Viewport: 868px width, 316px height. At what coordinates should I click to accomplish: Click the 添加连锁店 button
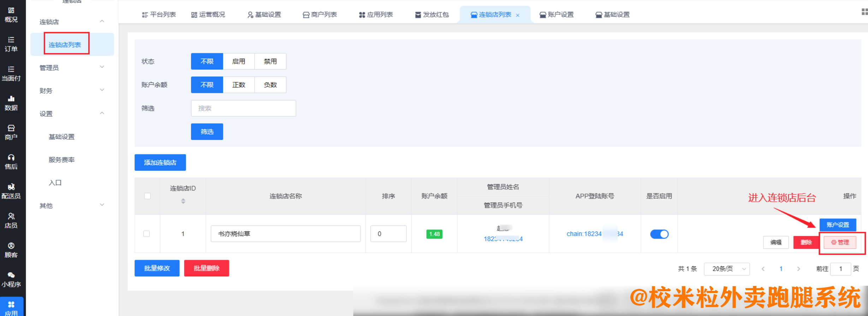click(160, 162)
